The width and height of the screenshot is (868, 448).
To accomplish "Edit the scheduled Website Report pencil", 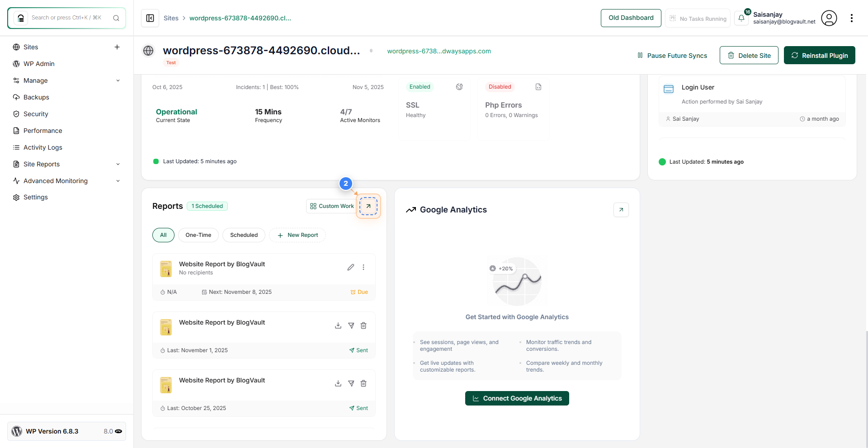I will pos(351,267).
